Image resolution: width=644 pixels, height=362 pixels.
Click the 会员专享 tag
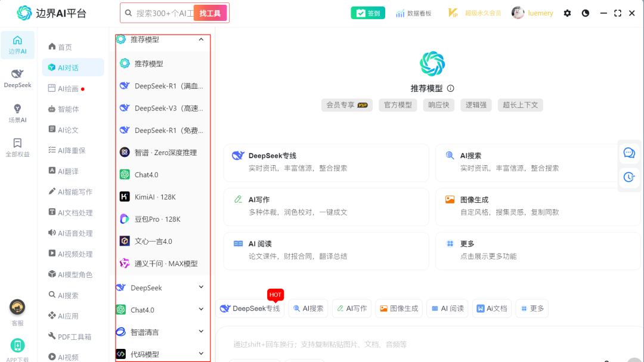click(346, 105)
